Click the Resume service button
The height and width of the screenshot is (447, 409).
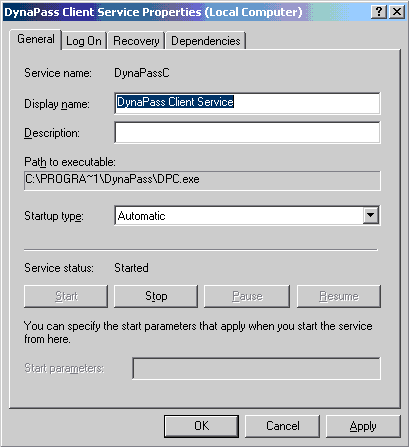[x=339, y=296]
